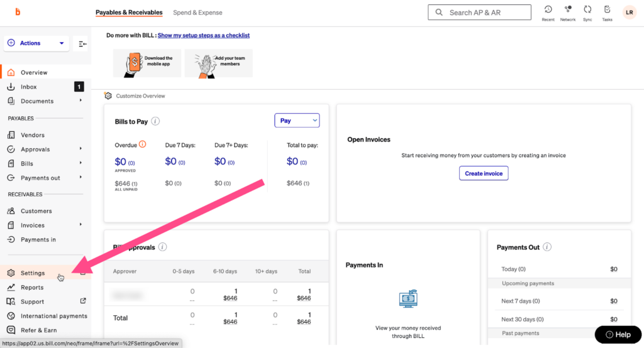This screenshot has width=644, height=348.
Task: Click Next 30 days (0) row
Action: pos(559,319)
